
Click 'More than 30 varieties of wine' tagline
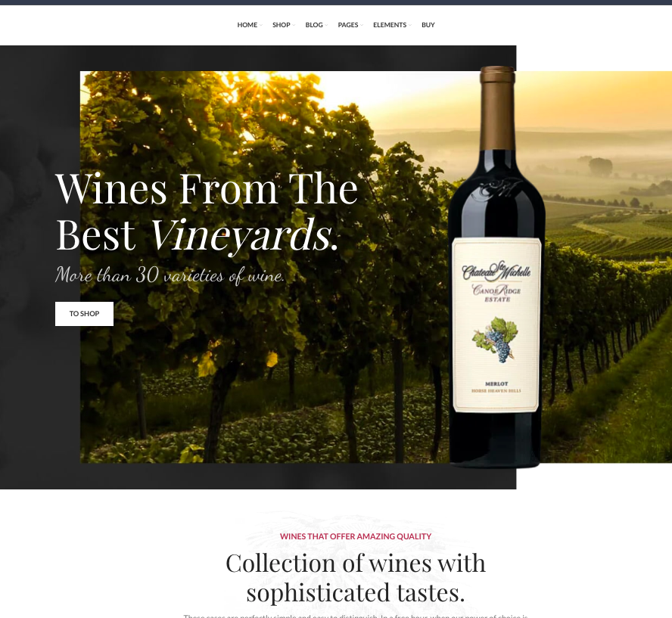pyautogui.click(x=170, y=275)
